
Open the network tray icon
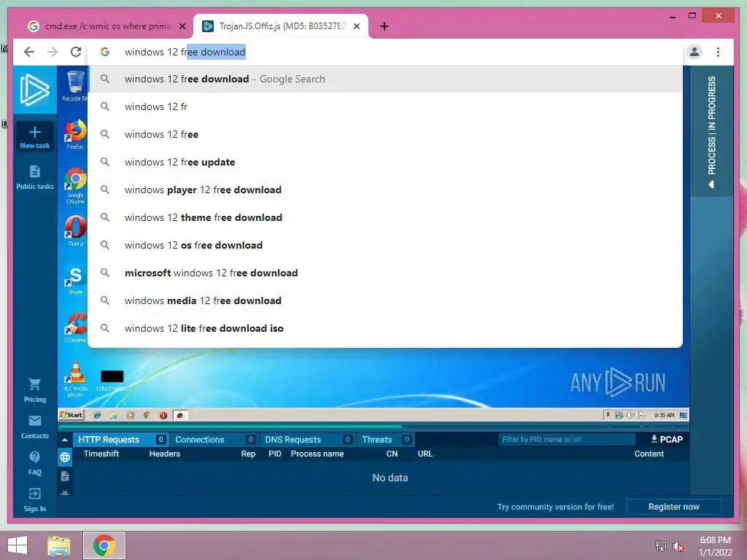tap(660, 545)
